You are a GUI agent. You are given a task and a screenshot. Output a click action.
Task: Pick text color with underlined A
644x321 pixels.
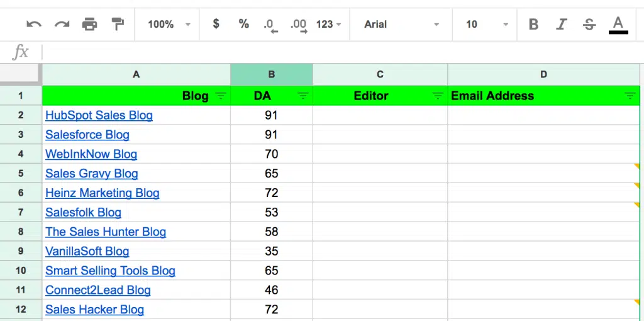tap(618, 25)
